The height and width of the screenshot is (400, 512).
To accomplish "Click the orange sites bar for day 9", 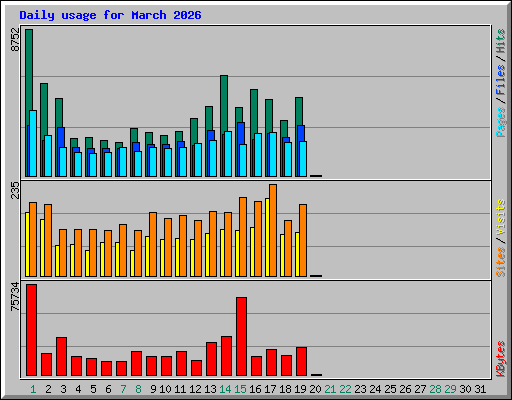I will tap(153, 244).
